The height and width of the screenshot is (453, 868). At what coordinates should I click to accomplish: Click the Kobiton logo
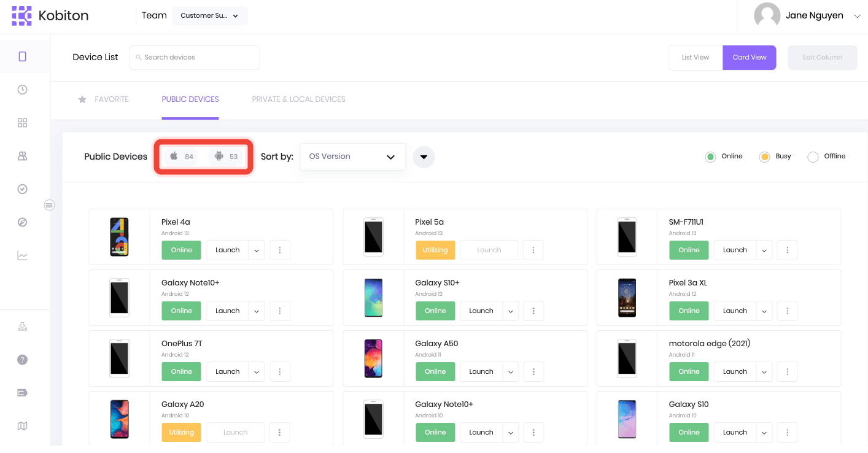(x=50, y=16)
